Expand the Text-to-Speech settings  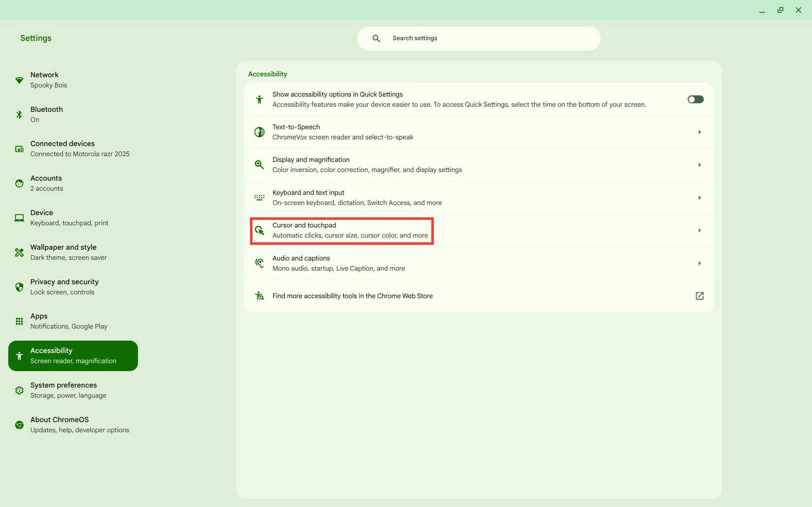(x=699, y=132)
